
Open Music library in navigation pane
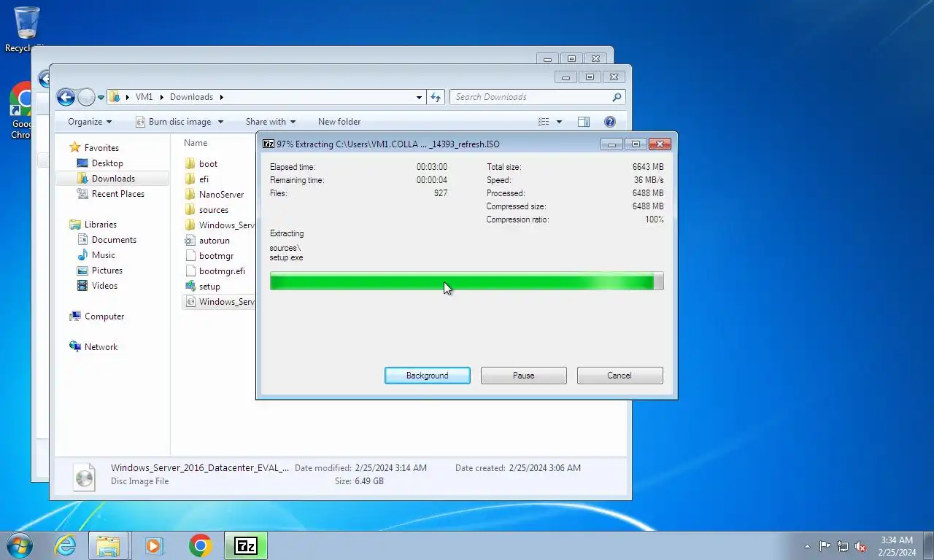(x=96, y=255)
